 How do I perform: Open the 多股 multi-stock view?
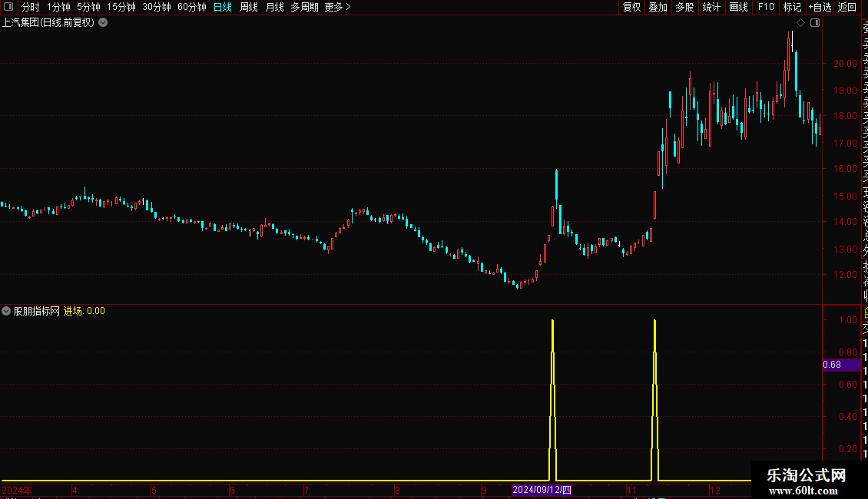tap(684, 7)
